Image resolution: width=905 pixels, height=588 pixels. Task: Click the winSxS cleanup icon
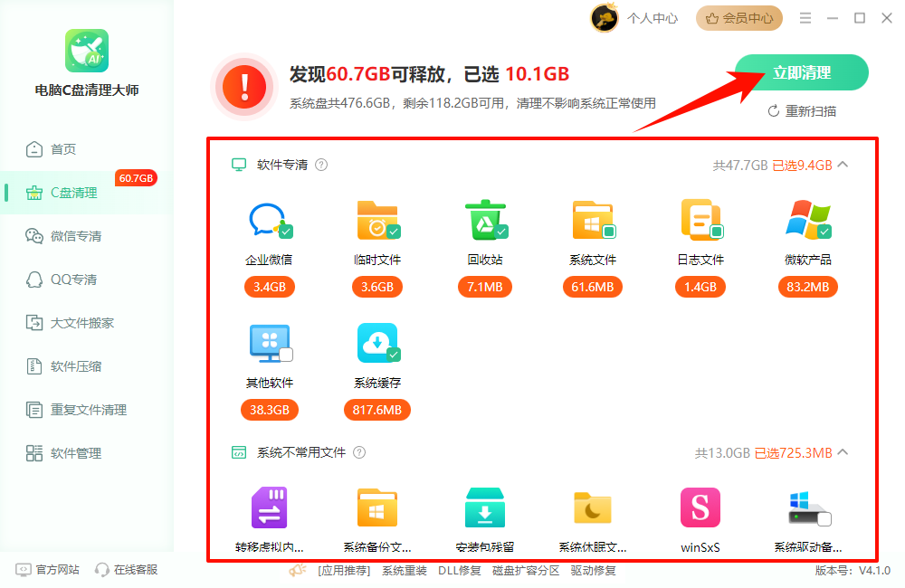(700, 507)
